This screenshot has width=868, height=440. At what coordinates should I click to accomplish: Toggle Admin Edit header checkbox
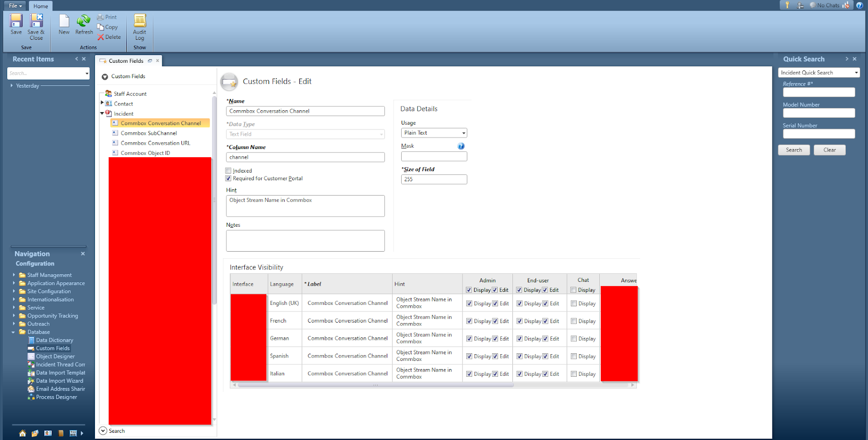click(x=495, y=290)
